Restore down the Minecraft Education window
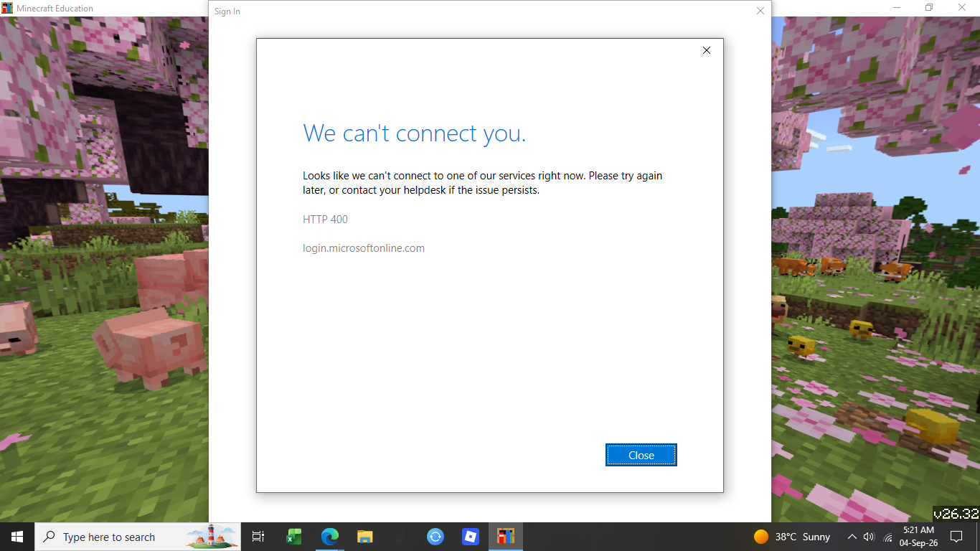980x551 pixels. click(929, 8)
